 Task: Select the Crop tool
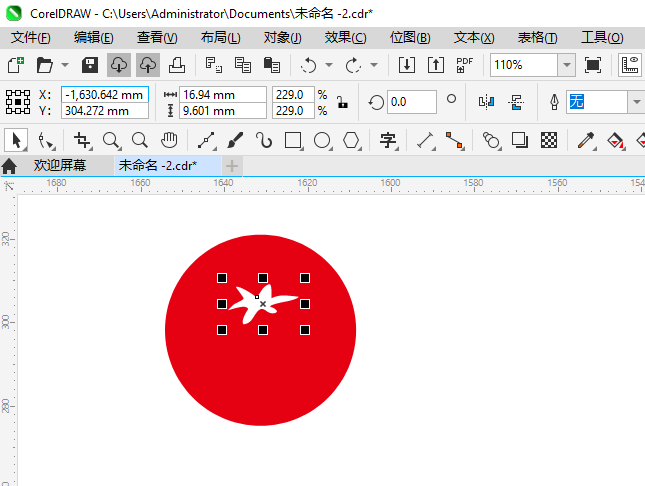tap(82, 140)
